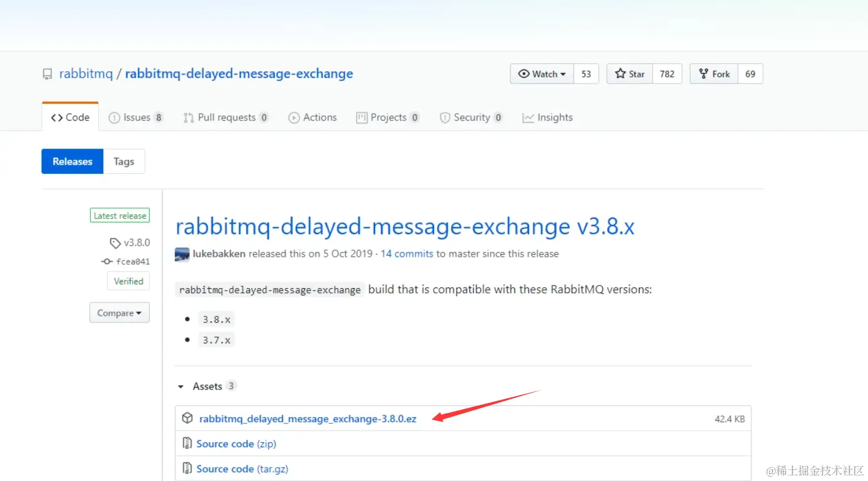Click the eye icon on Watch
868x481 pixels.
coord(524,74)
